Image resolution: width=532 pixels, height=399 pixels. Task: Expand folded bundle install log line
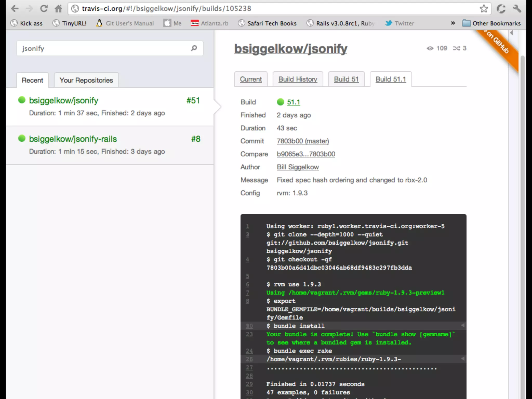(463, 325)
